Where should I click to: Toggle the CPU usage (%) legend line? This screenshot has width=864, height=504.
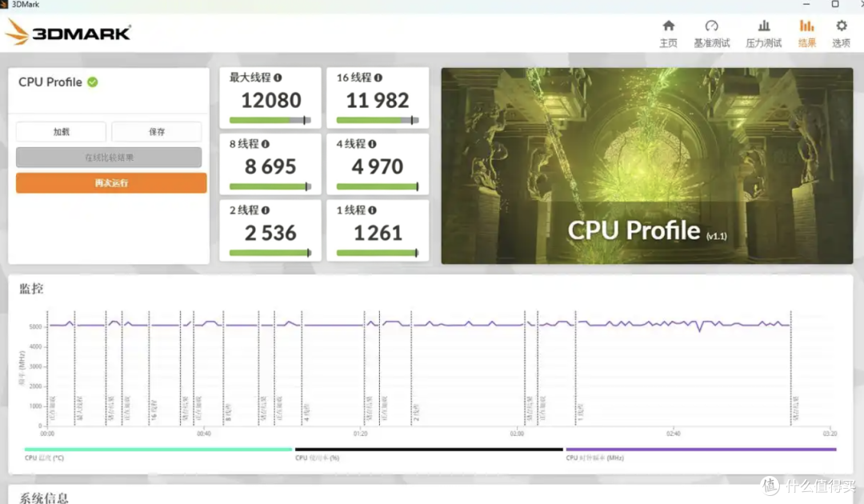click(x=429, y=450)
